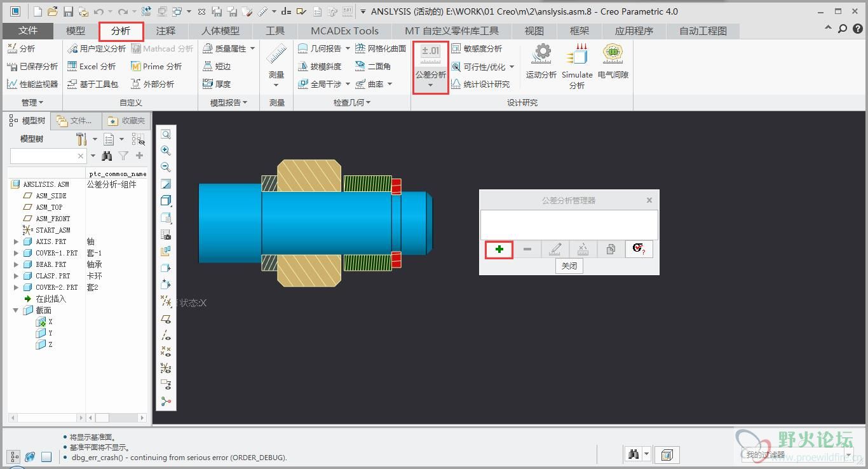Image resolution: width=868 pixels, height=469 pixels.
Task: Switch to the 模型 ribbon tab
Action: click(76, 31)
